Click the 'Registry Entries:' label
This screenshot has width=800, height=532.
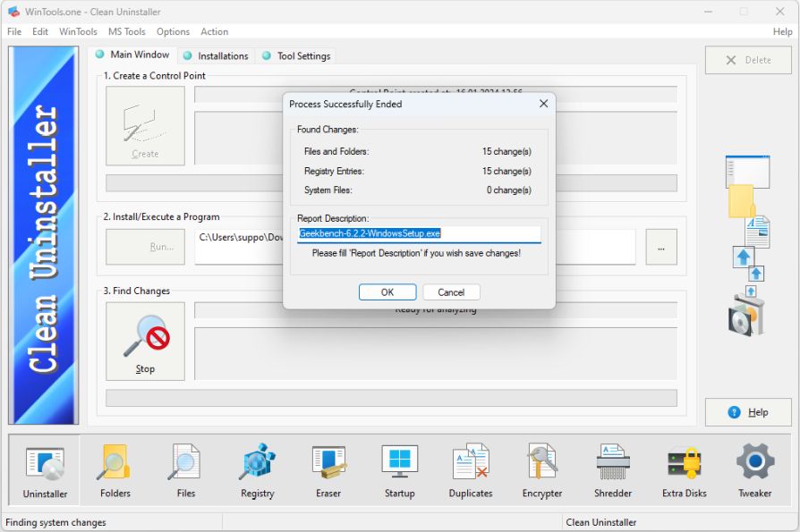[x=334, y=171]
